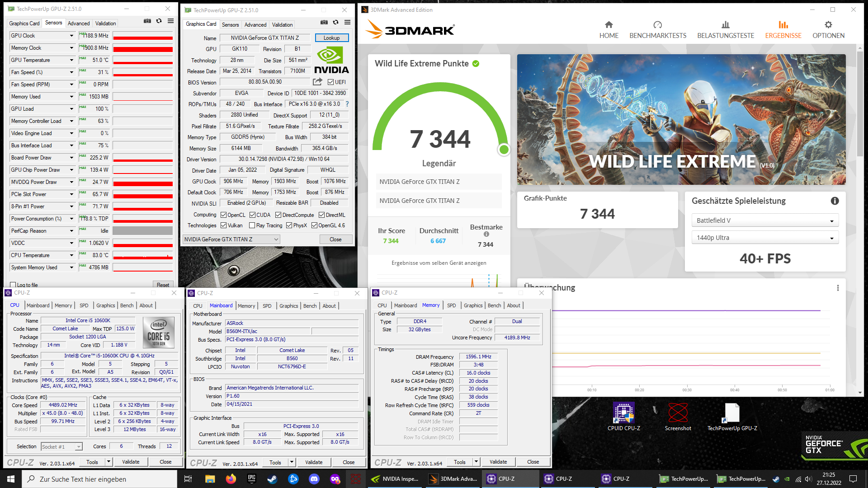Open ERGEBNISSE tab in 3DMark
The height and width of the screenshot is (488, 868).
[783, 30]
